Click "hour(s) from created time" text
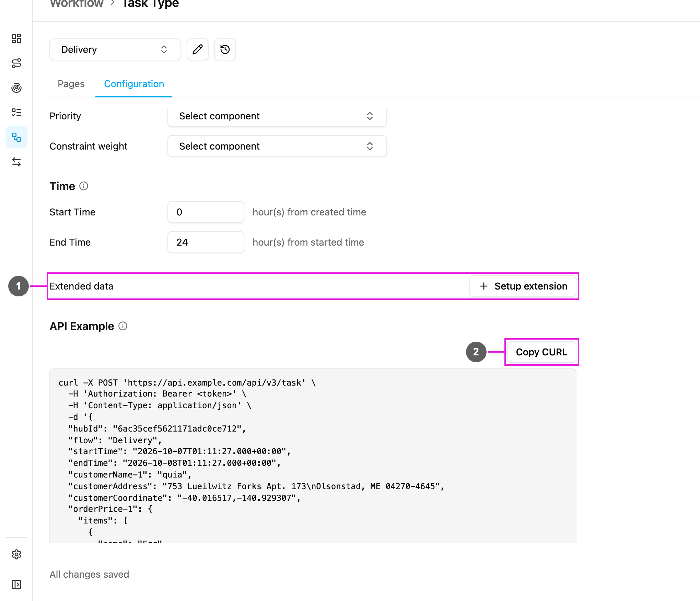The height and width of the screenshot is (601, 700). tap(310, 212)
